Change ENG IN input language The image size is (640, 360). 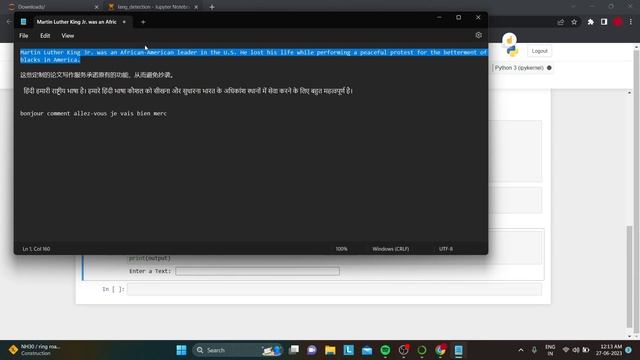[550, 350]
